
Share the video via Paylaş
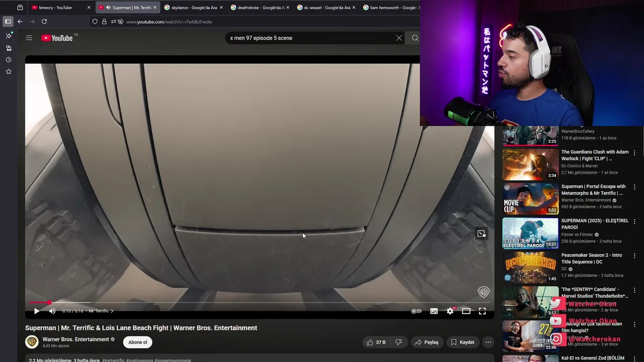point(427,342)
